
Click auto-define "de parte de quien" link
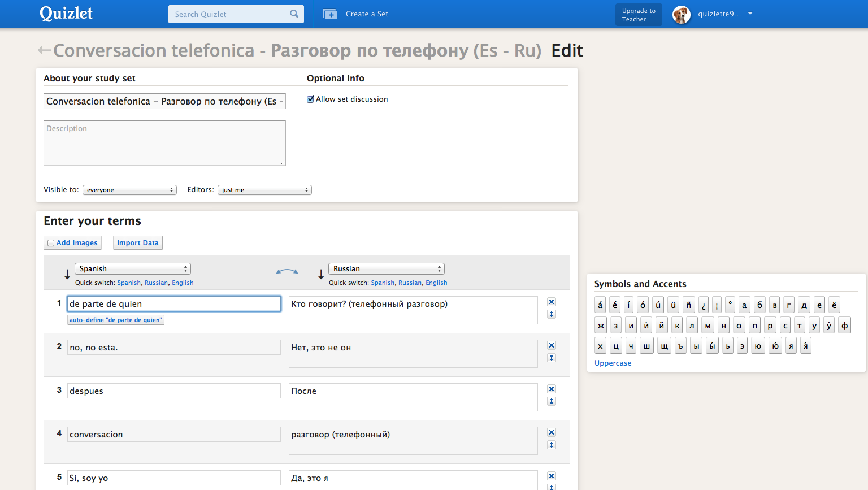point(116,320)
